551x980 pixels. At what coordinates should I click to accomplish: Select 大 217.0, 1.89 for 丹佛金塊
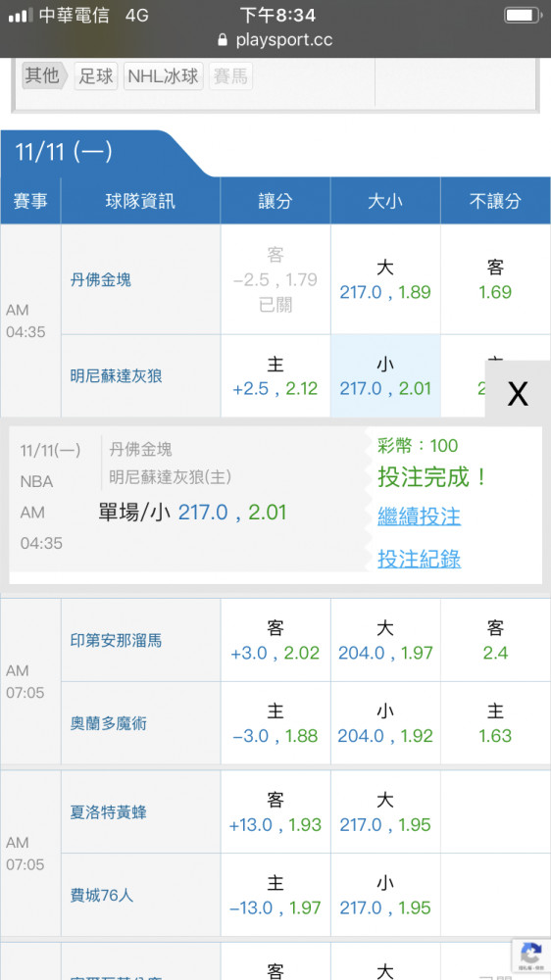[385, 279]
